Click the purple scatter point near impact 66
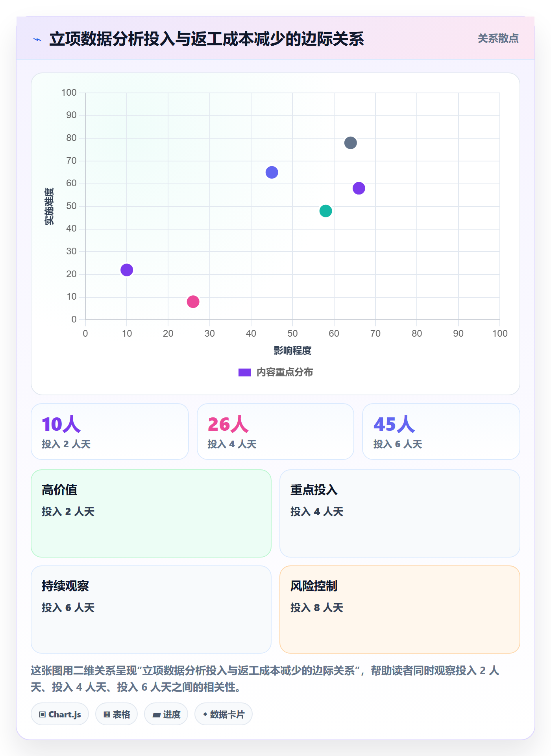Image resolution: width=551 pixels, height=756 pixels. (359, 188)
